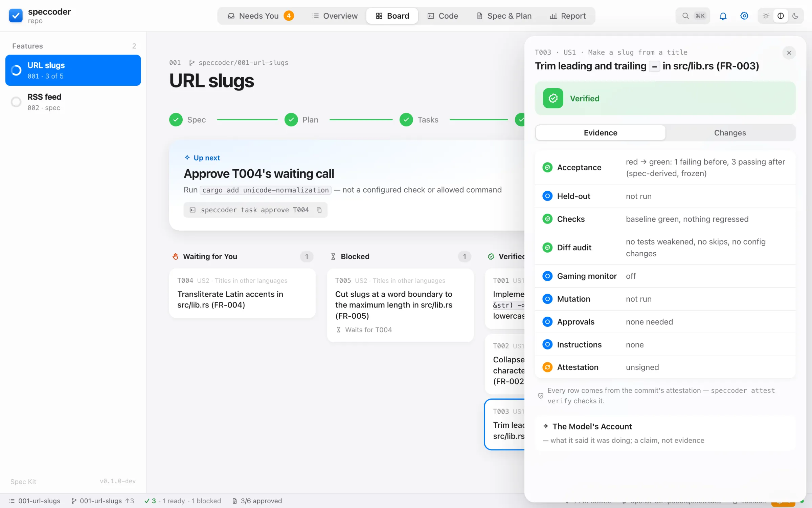812x508 pixels.
Task: Click the Diff audit status icon
Action: 547,248
